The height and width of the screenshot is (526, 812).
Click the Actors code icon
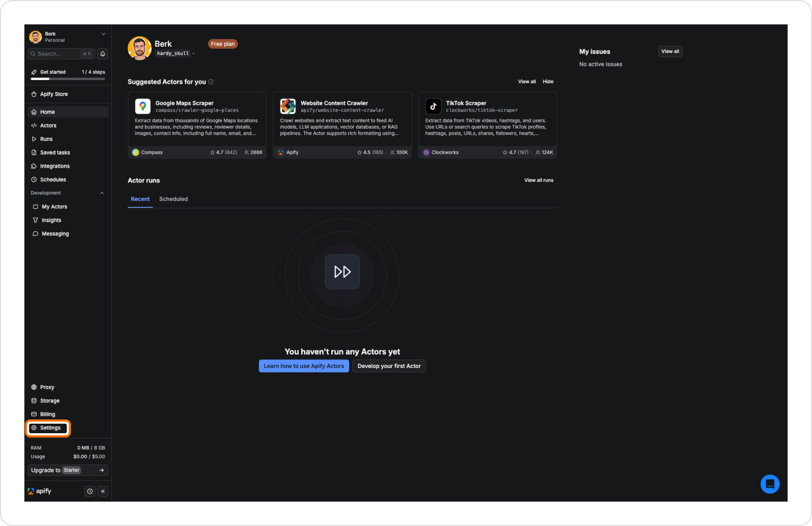click(34, 126)
